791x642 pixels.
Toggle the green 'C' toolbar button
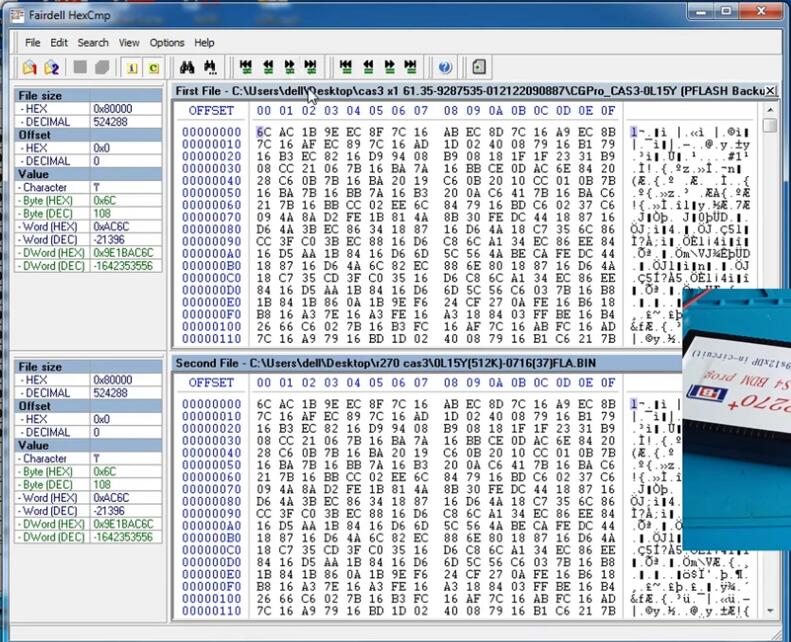coord(154,67)
